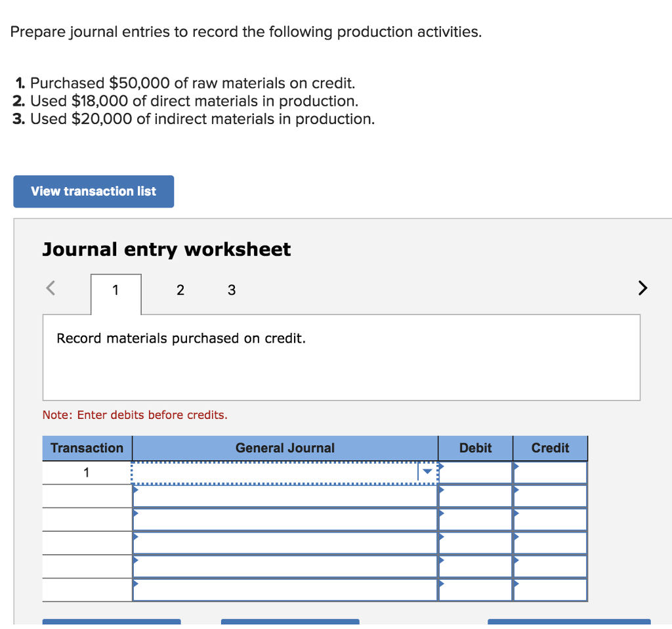This screenshot has height=629, width=672.
Task: Click the right chevron for next entry
Action: [642, 288]
